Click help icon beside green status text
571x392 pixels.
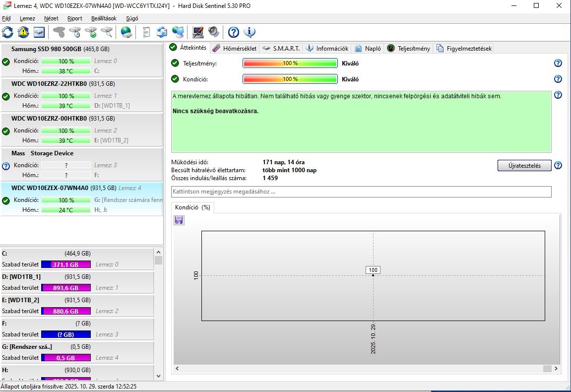point(558,95)
